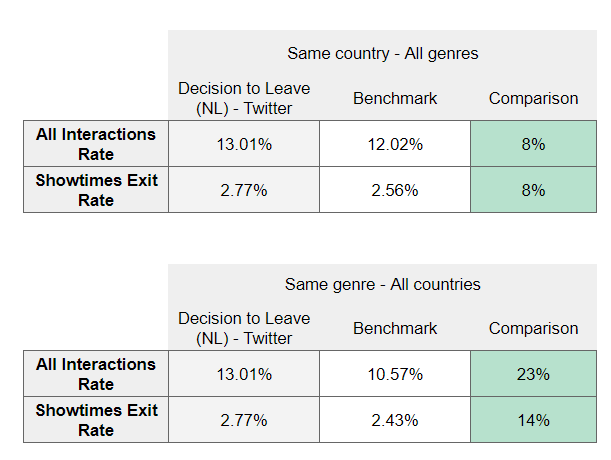The width and height of the screenshot is (611, 460).
Task: Click bottom table 13.01% cell
Action: [244, 374]
